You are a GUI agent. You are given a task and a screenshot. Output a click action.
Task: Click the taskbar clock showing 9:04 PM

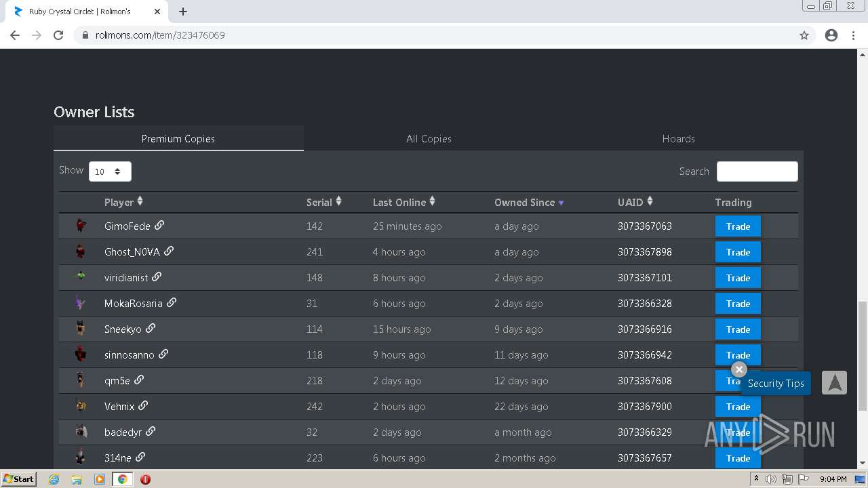tap(833, 479)
